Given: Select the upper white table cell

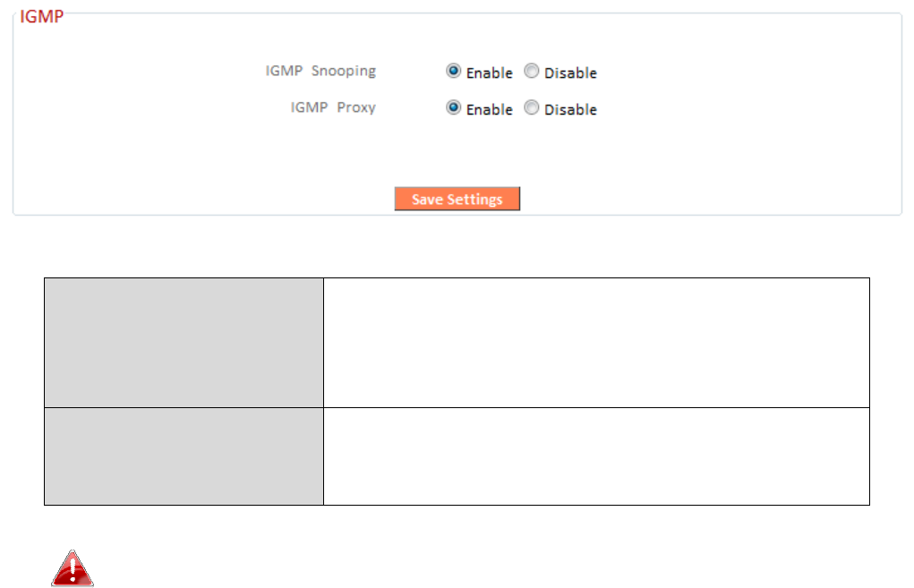Looking at the screenshot, I should click(596, 343).
